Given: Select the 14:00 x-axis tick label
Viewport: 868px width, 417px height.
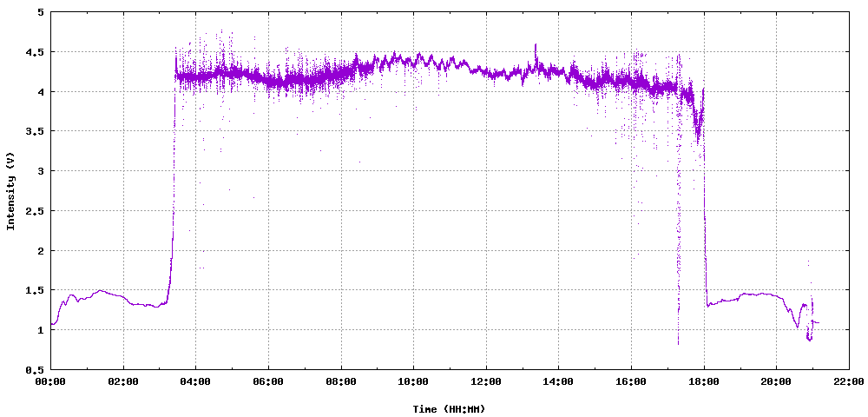Looking at the screenshot, I should (558, 381).
